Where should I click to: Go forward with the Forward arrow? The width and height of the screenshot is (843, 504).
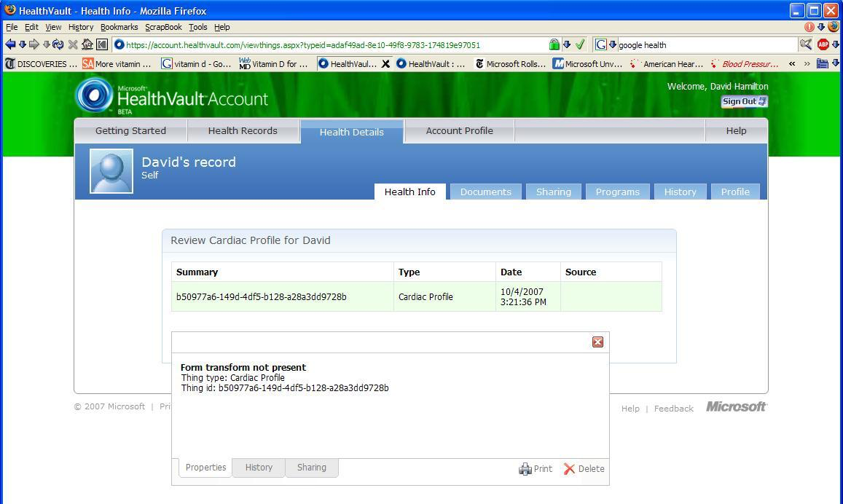34,44
